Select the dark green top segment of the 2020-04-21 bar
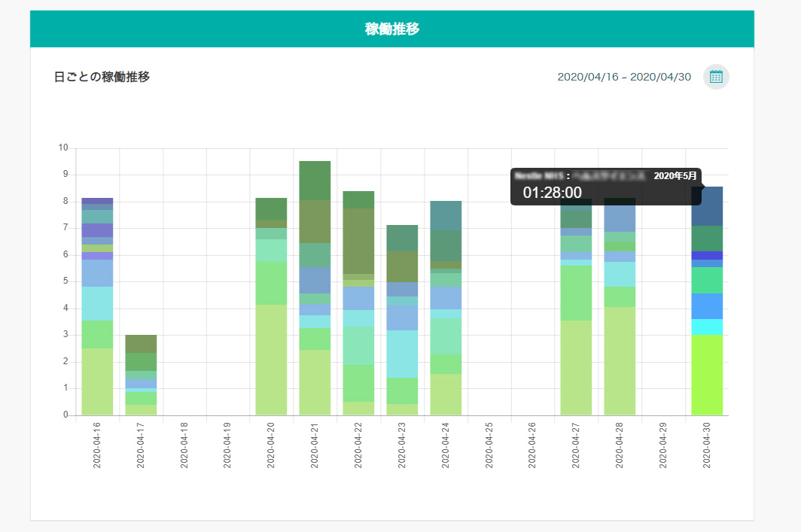The width and height of the screenshot is (801, 532). pos(315,181)
